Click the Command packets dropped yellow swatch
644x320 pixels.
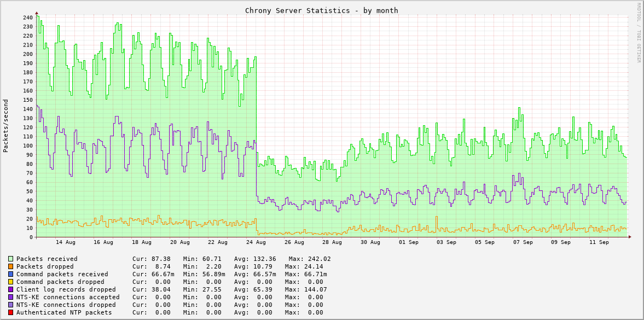11,282
